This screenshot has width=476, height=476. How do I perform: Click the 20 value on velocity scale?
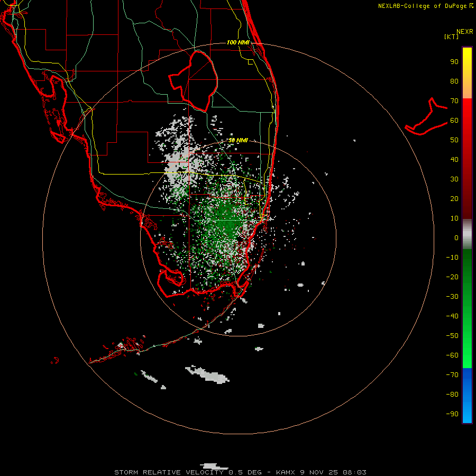click(454, 198)
